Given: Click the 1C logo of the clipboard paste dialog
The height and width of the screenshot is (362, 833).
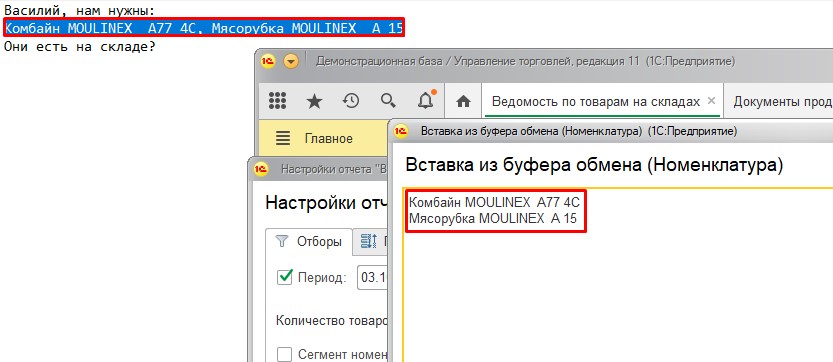Looking at the screenshot, I should [x=402, y=131].
